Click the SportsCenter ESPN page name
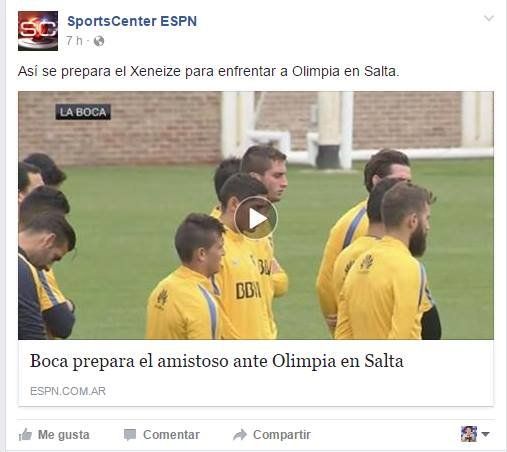This screenshot has width=507, height=452. [x=132, y=21]
